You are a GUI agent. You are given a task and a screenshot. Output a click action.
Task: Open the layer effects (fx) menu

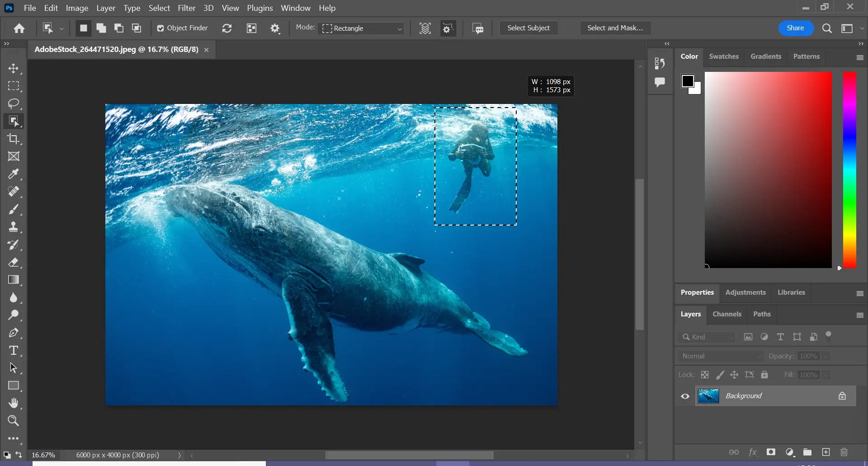(x=753, y=452)
